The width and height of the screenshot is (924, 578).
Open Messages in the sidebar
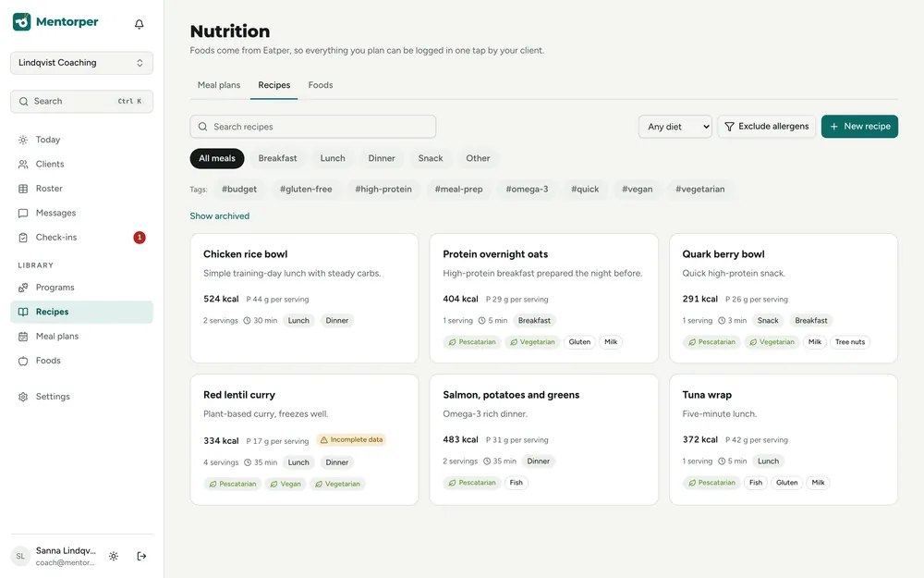click(x=81, y=213)
